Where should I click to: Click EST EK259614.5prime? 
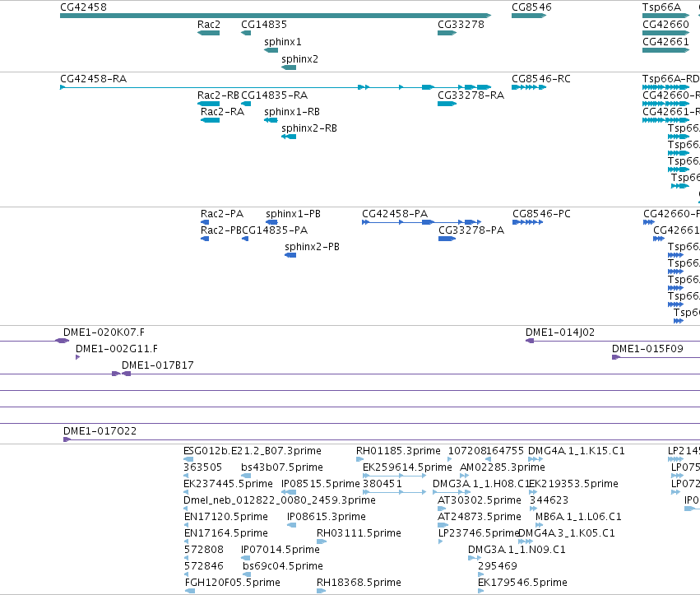tap(407, 467)
